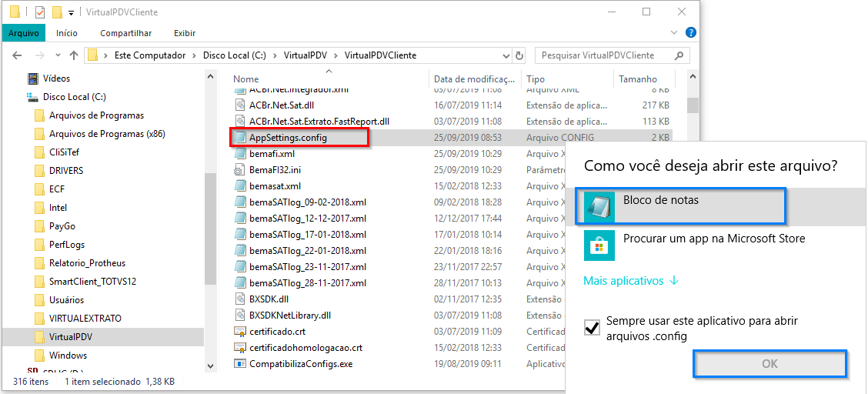Open the address bar history dropdown

(x=506, y=55)
